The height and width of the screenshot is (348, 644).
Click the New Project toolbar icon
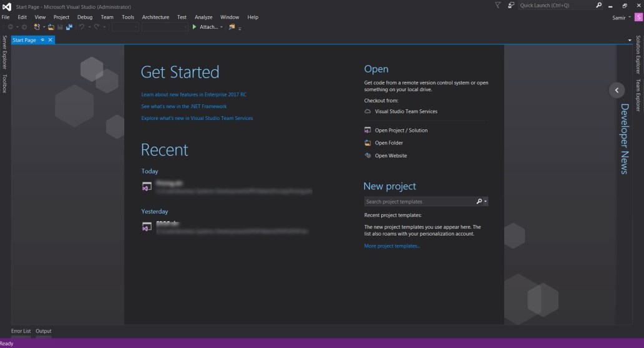[37, 27]
